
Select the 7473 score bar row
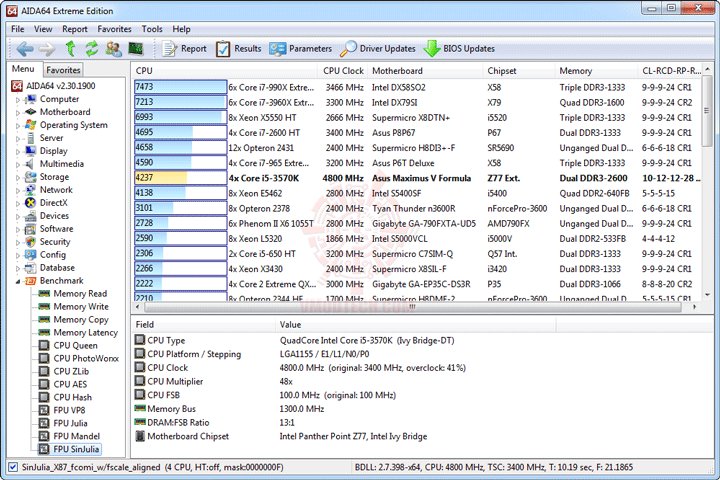tap(180, 87)
